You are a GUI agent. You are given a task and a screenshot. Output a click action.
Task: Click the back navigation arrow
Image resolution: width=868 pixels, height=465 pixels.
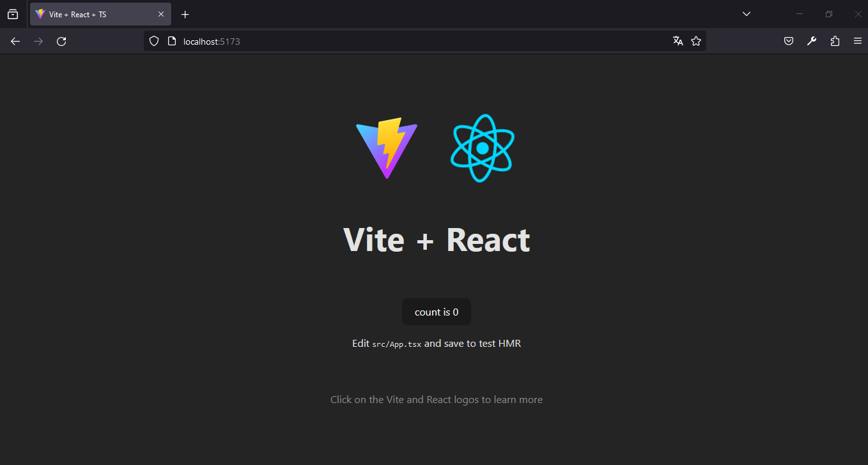click(15, 41)
